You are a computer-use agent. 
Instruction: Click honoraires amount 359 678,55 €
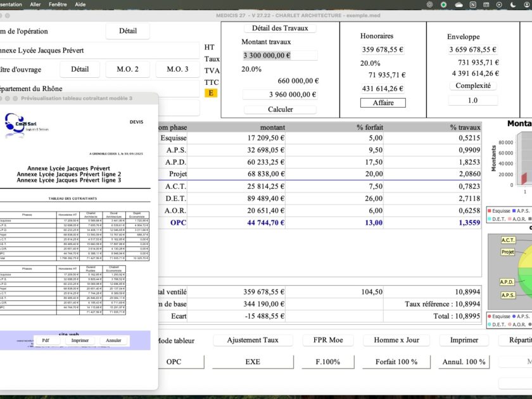[x=383, y=49]
